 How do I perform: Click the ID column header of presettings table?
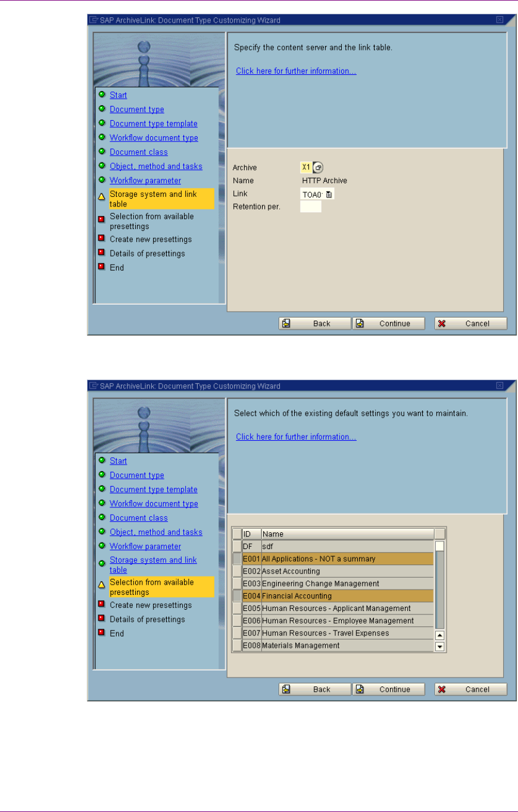pos(252,534)
